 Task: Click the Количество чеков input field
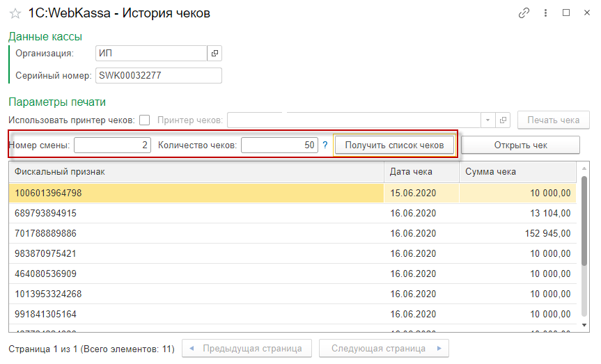[279, 145]
